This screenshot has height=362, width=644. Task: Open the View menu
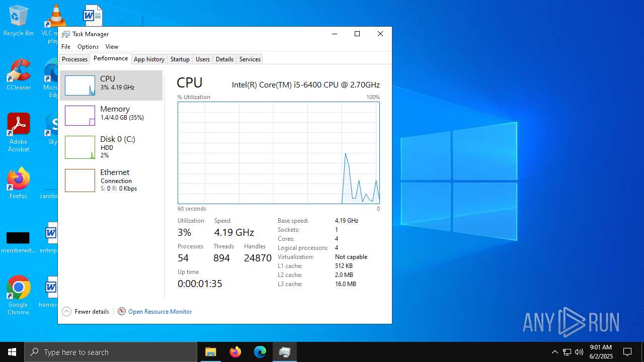tap(112, 47)
